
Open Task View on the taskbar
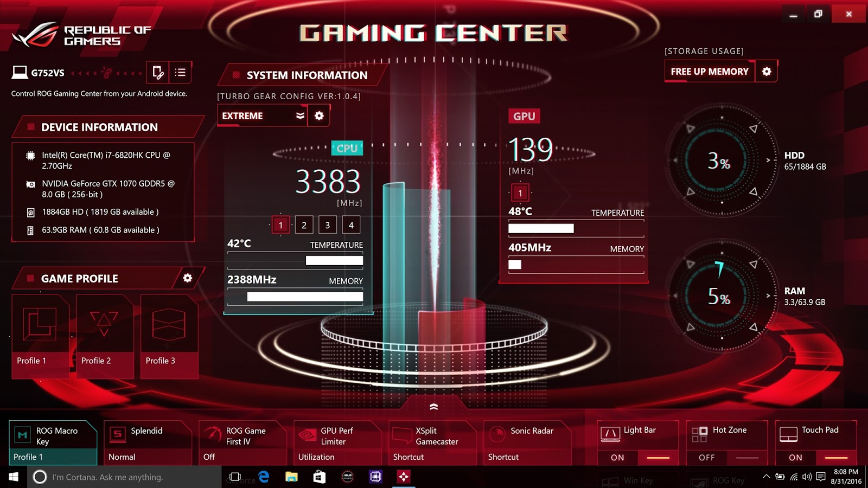click(x=235, y=477)
